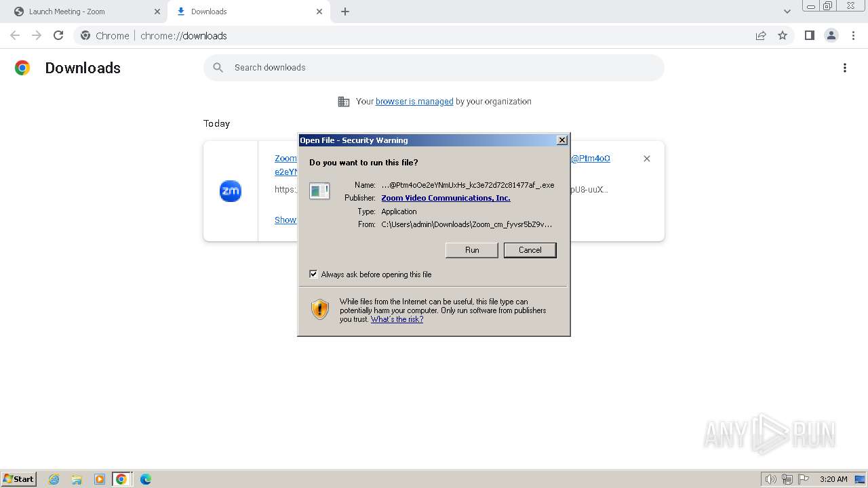Cancel the Open File security warning

pyautogui.click(x=530, y=250)
